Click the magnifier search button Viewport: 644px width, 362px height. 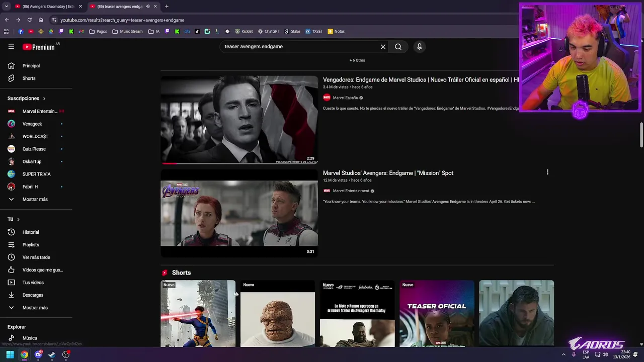tap(398, 47)
